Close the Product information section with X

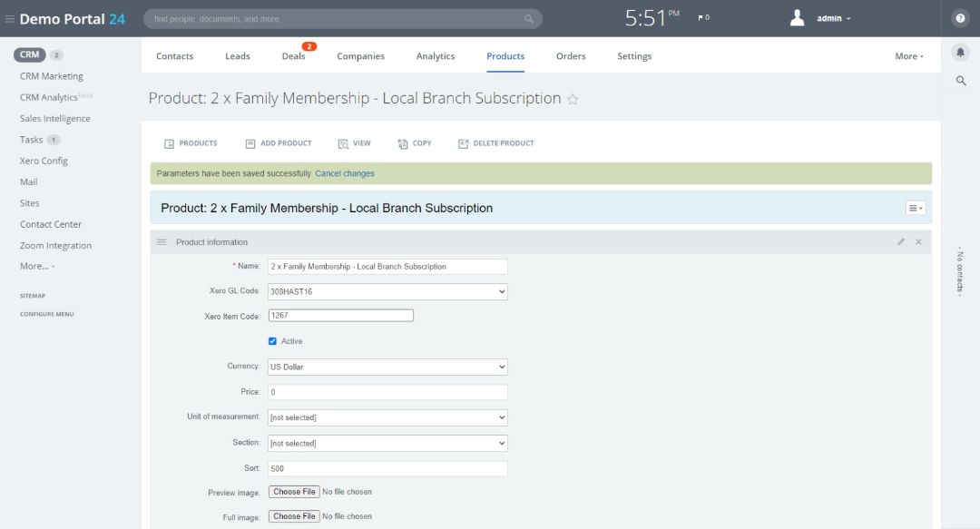(918, 242)
